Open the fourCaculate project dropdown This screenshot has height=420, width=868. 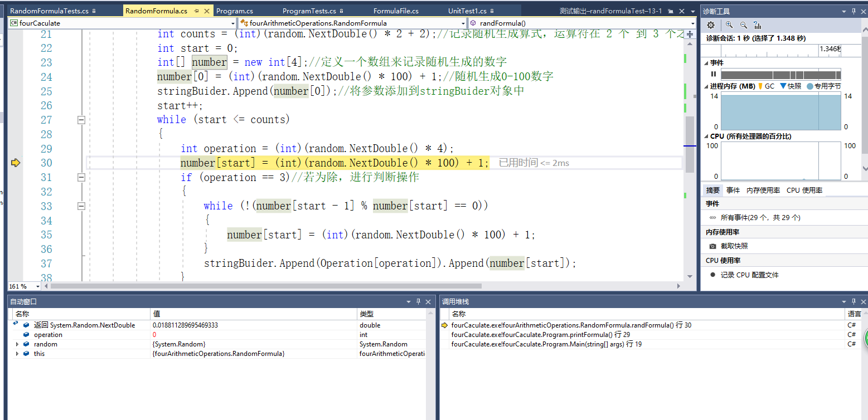tap(233, 23)
